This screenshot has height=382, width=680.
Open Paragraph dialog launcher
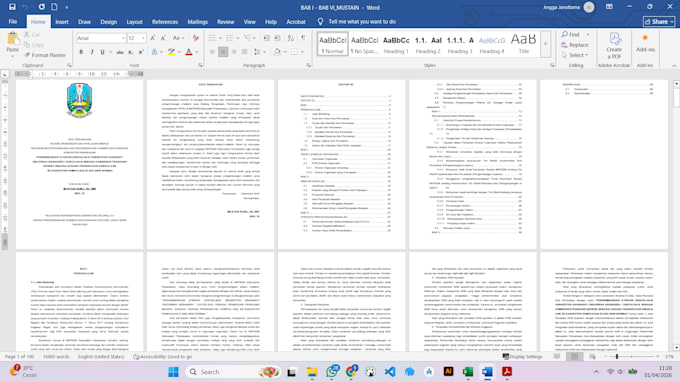click(x=308, y=65)
